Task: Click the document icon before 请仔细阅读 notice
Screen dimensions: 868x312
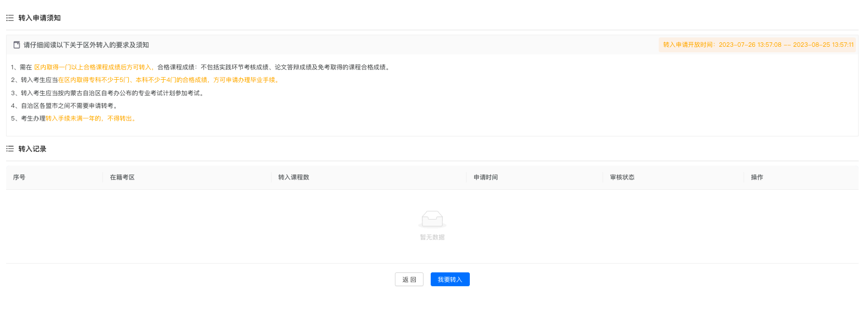Action: point(17,45)
